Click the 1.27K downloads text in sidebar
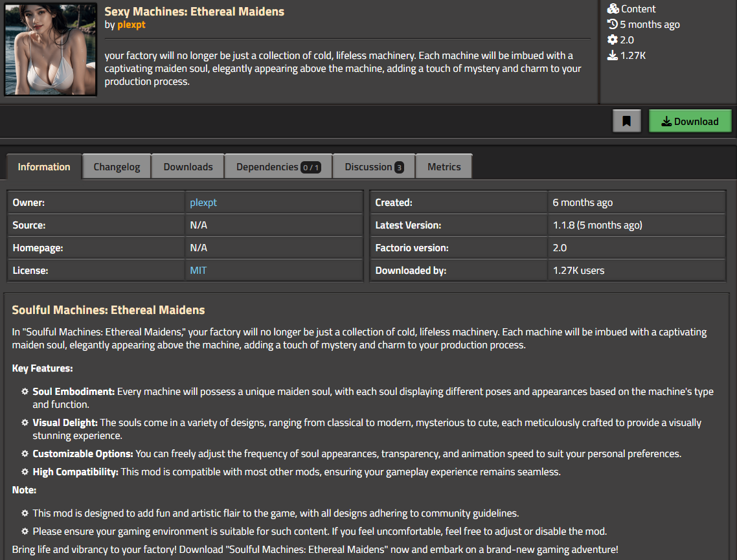737x560 pixels. tap(633, 56)
